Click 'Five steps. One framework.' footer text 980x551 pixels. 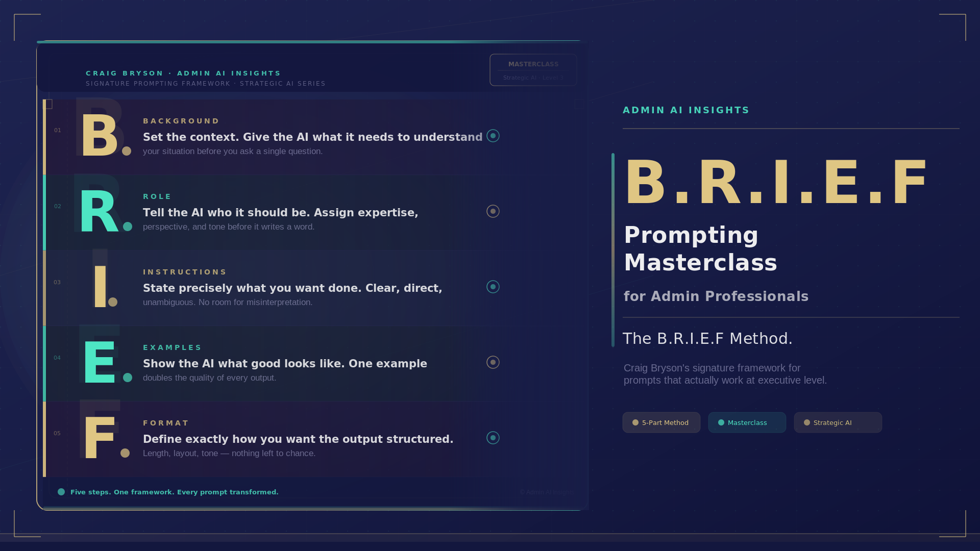[x=175, y=492]
